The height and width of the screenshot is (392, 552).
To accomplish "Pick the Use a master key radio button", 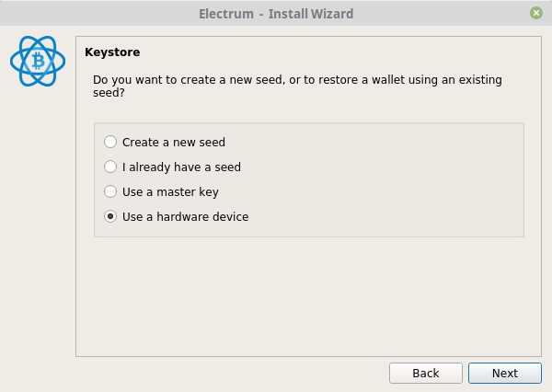I will [x=110, y=191].
